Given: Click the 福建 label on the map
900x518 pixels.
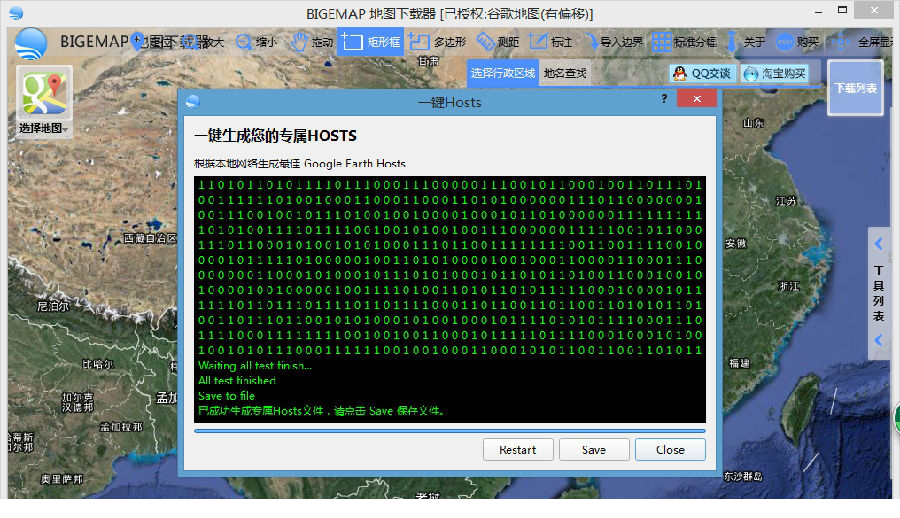Looking at the screenshot, I should (739, 363).
